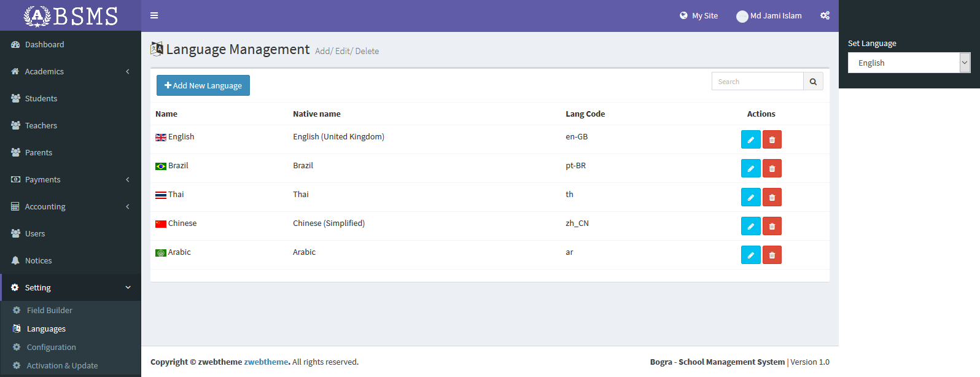
Task: Open the Set Language dropdown
Action: coord(908,63)
